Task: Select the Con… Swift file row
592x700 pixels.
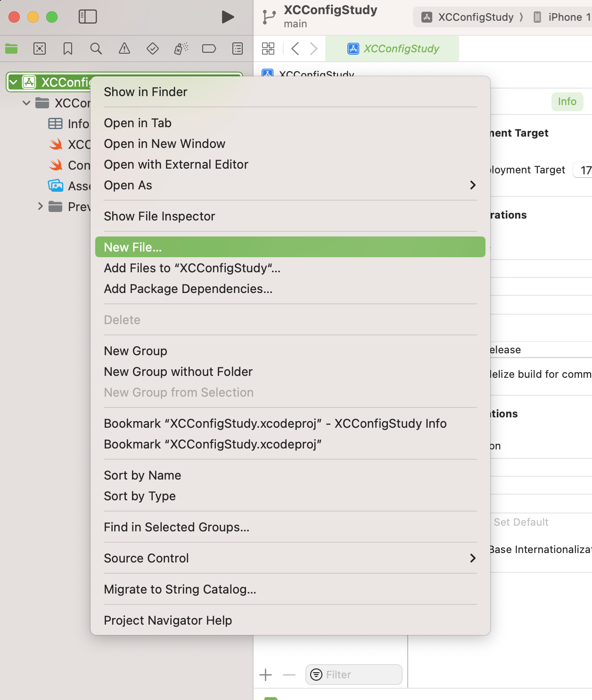Action: click(69, 165)
